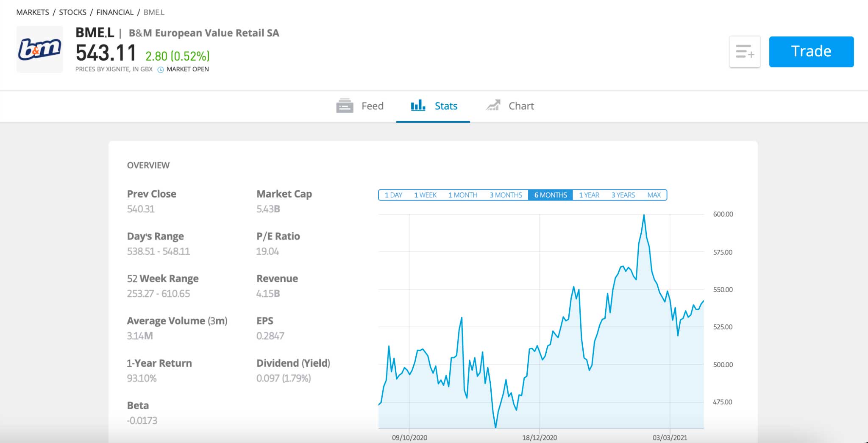Add BME.L to watchlist icon
Viewport: 868px width, 443px height.
745,52
